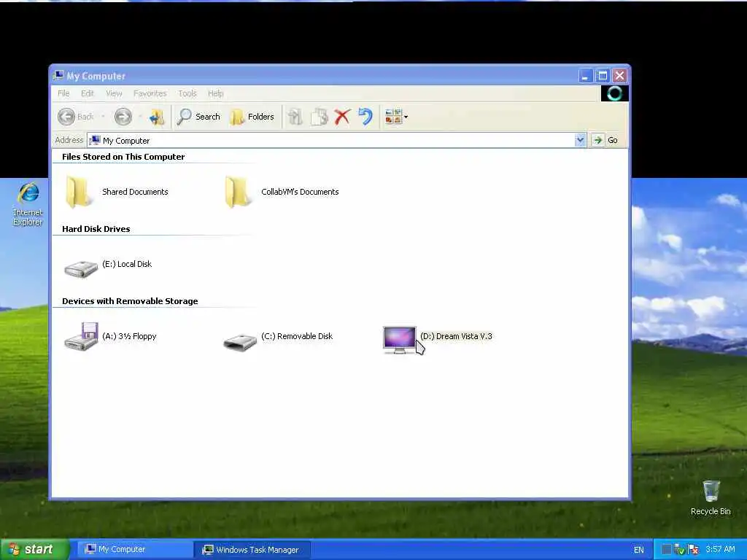Click the red Delete icon
This screenshot has height=560, width=747.
coord(342,117)
